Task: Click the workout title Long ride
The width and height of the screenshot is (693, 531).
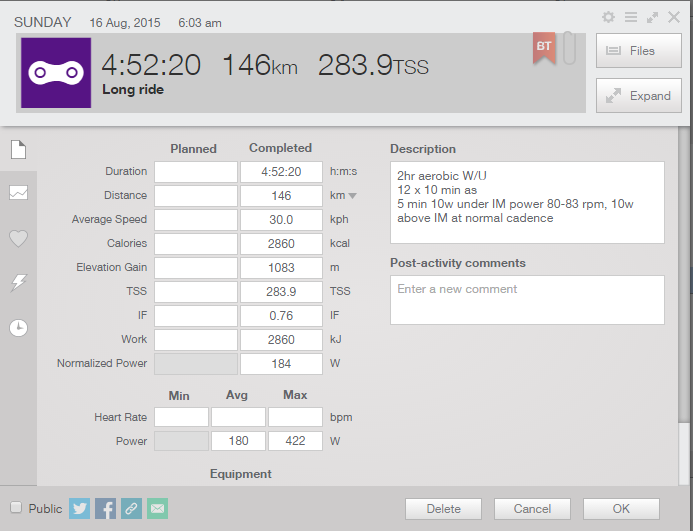Action: 133,89
